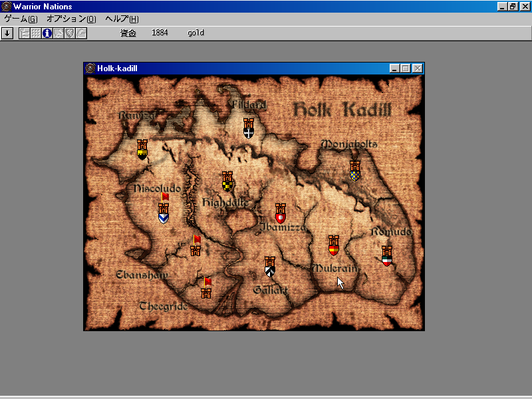Open the オプション(O) menu
This screenshot has width=532, height=399.
pyautogui.click(x=71, y=19)
